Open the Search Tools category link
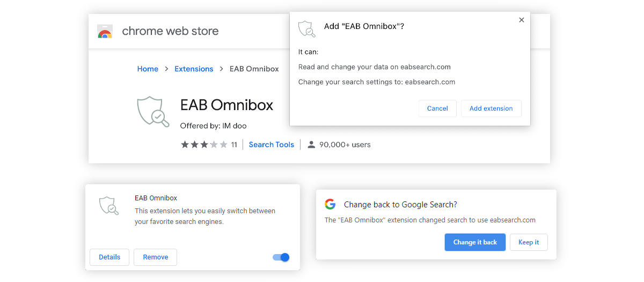 coord(272,144)
